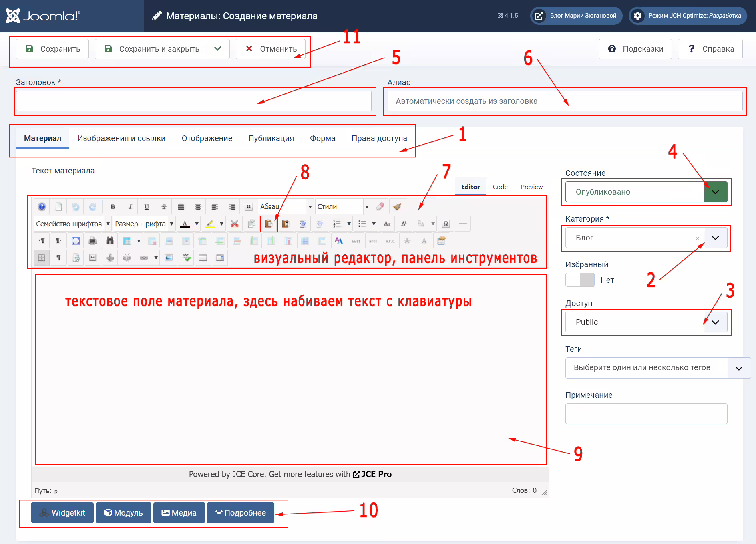Toggle show blocks with the paragraph mark
The width and height of the screenshot is (756, 544).
58,258
